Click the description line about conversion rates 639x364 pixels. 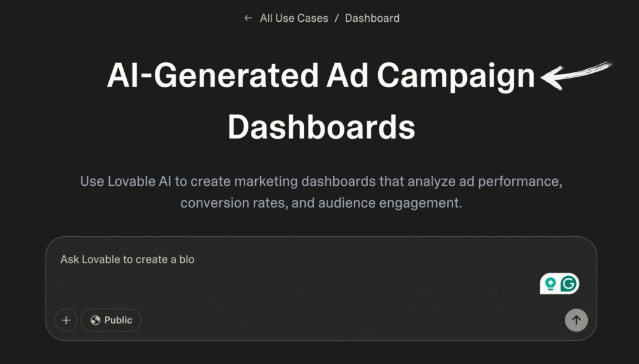321,203
